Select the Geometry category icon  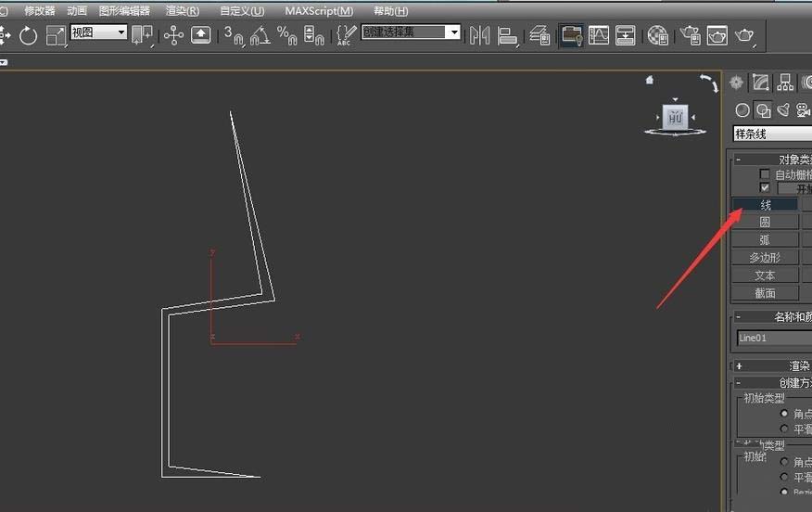[742, 109]
